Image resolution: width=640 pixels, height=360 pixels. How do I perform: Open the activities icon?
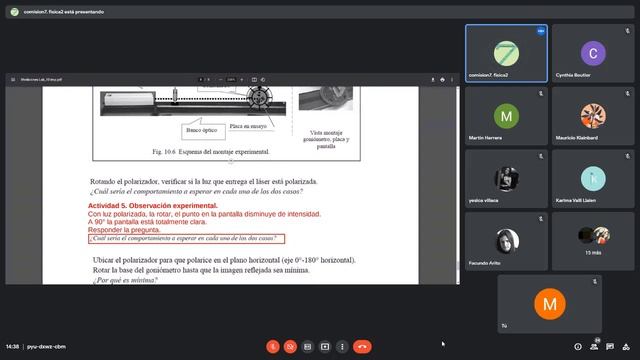[x=626, y=347]
